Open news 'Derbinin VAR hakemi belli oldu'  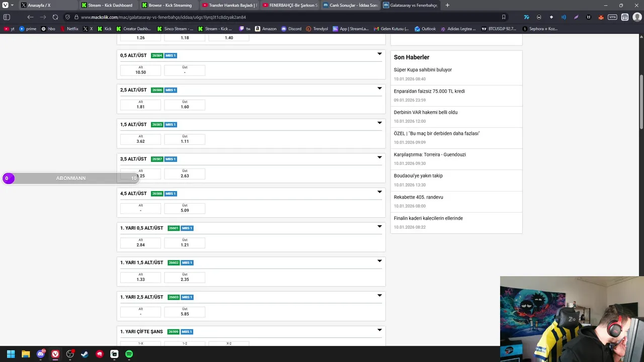(426, 112)
